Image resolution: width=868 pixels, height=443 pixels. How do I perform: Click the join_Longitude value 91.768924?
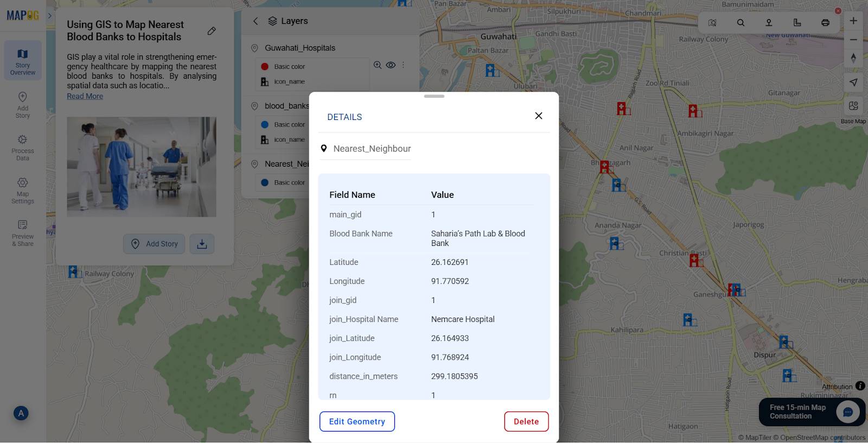click(450, 357)
